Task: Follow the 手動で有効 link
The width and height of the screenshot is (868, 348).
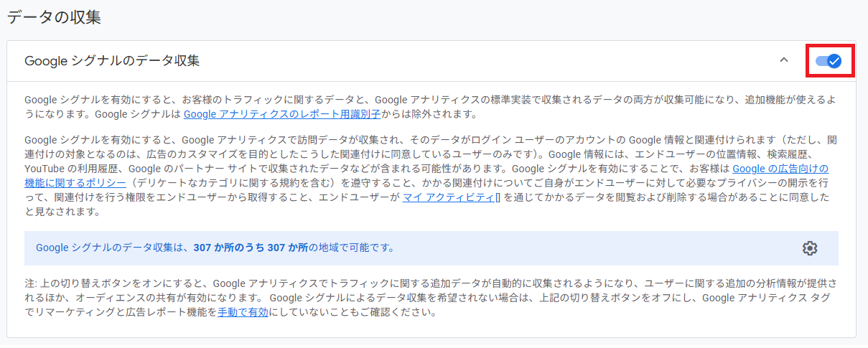Action: pyautogui.click(x=243, y=313)
